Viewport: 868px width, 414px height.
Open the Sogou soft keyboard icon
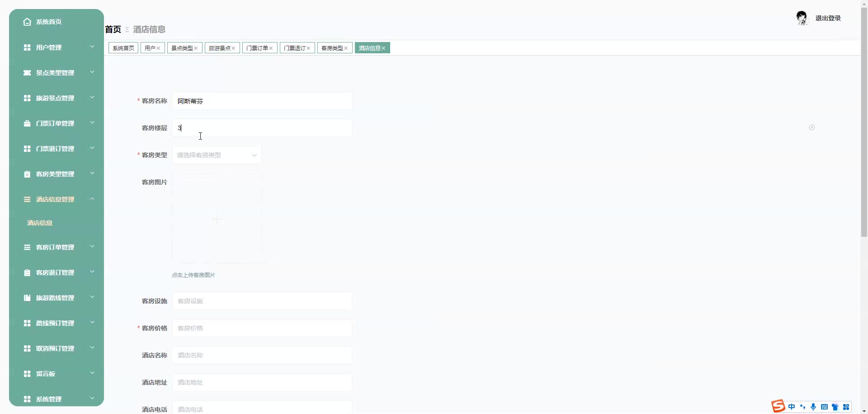pos(824,407)
